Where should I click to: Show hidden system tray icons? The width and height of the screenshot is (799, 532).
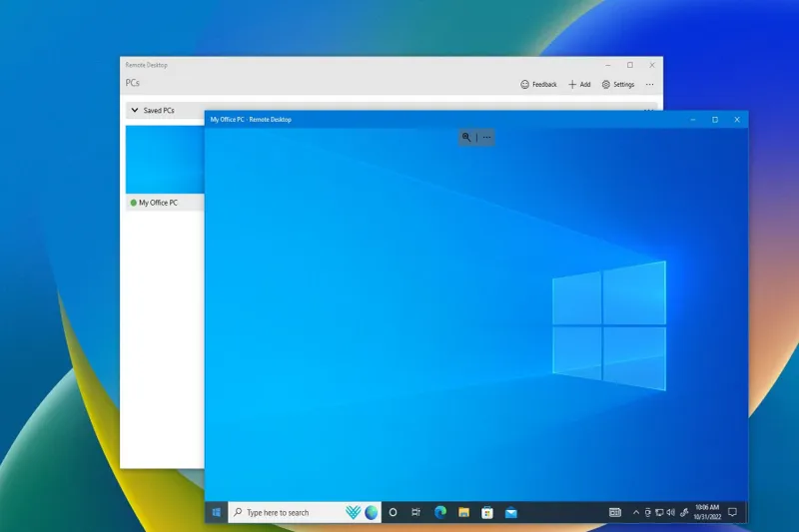[x=636, y=512]
